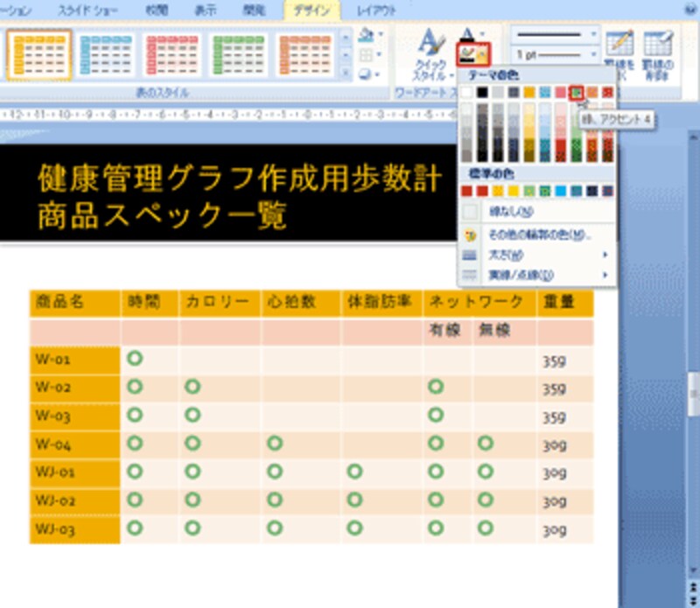This screenshot has width=700, height=608.
Task: Open the table shading paint bucket
Action: pyautogui.click(x=366, y=34)
